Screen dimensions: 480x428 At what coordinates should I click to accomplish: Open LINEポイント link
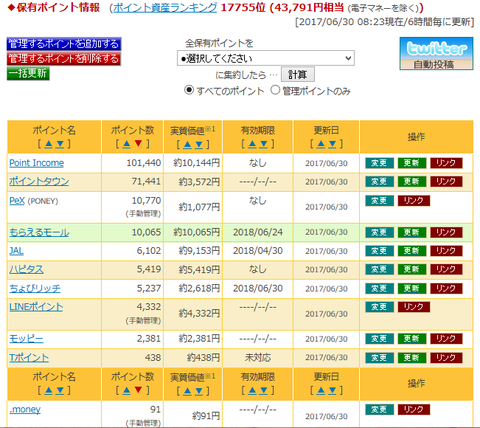click(36, 307)
